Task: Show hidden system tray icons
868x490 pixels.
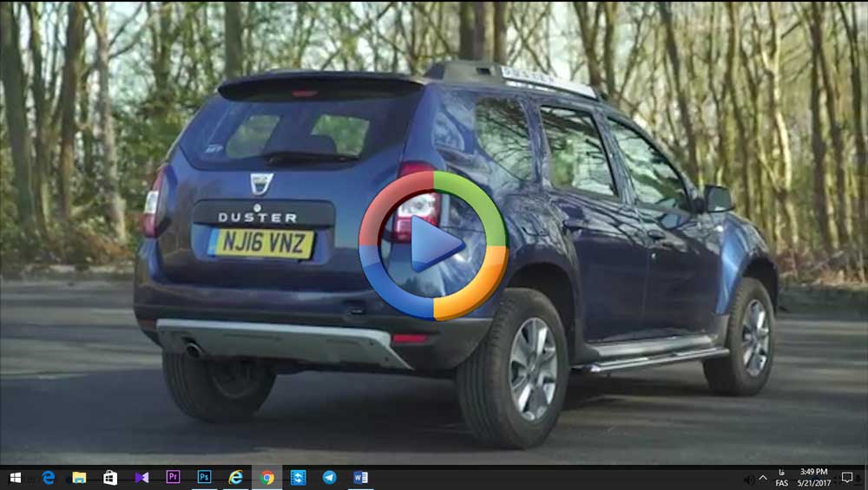Action: [763, 478]
